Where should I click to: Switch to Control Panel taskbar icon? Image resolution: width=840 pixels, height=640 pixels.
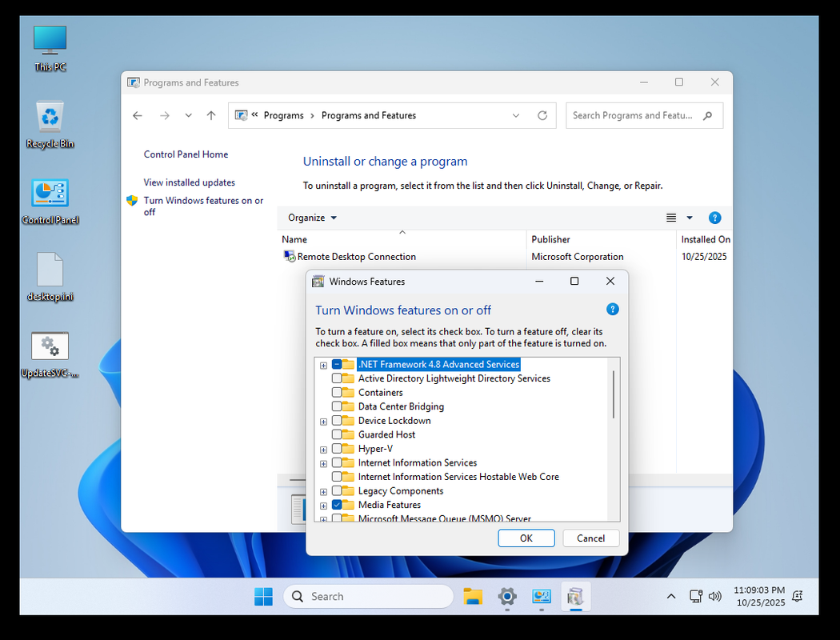coord(541,596)
